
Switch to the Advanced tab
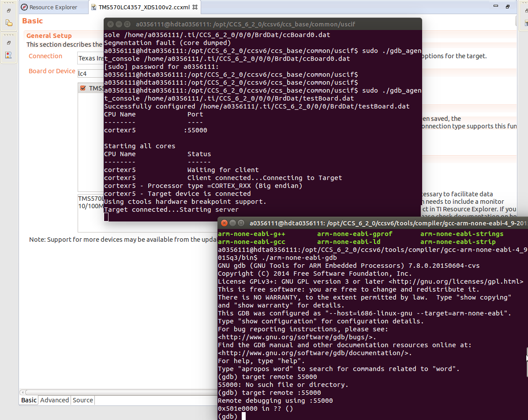pyautogui.click(x=54, y=400)
